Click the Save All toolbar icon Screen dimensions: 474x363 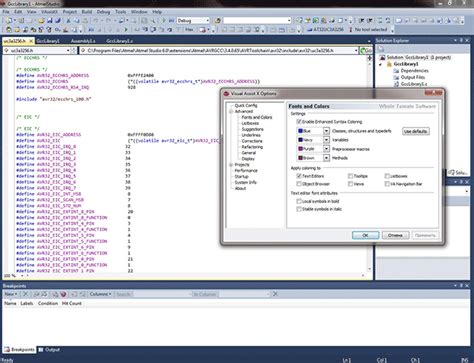click(x=58, y=21)
